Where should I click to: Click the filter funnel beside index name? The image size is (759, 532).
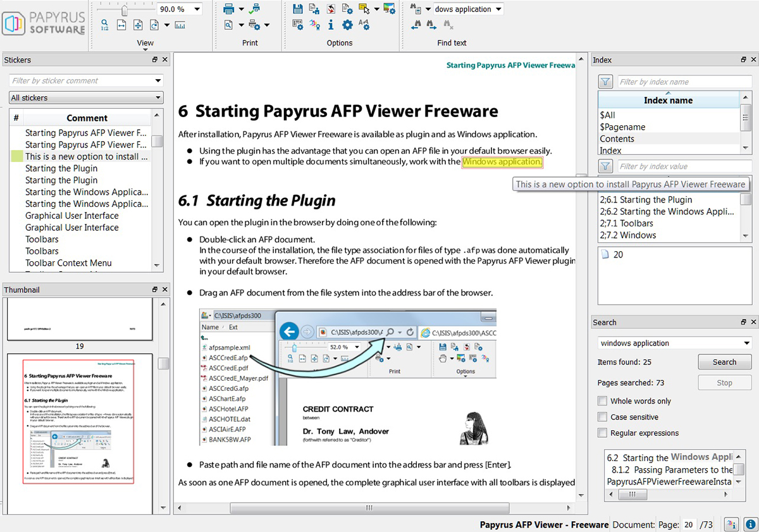pyautogui.click(x=605, y=82)
